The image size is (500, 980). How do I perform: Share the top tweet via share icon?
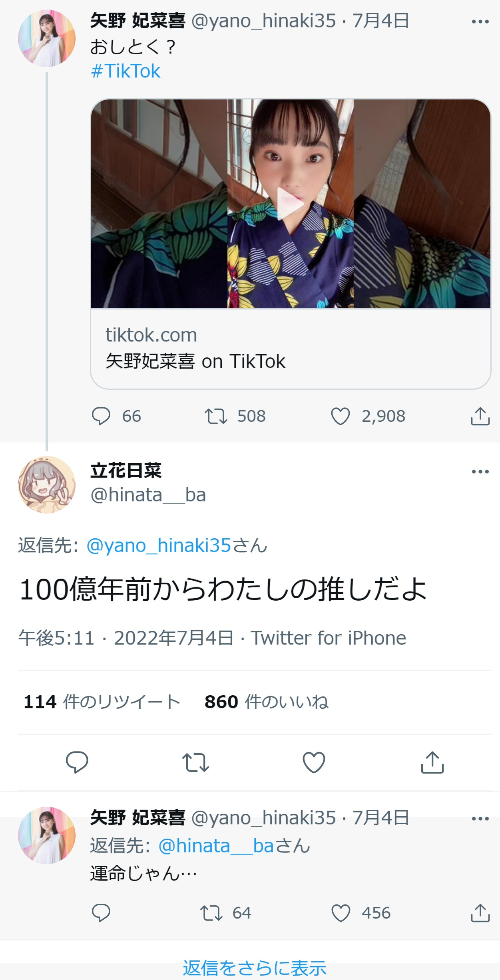(x=480, y=416)
